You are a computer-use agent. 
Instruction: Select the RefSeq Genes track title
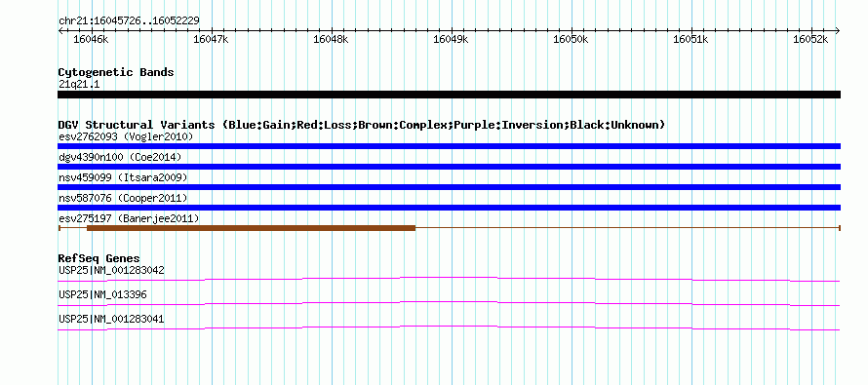tap(99, 258)
